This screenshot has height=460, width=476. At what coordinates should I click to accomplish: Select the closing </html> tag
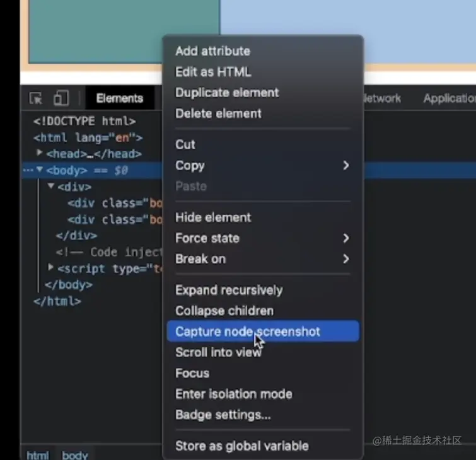57,301
